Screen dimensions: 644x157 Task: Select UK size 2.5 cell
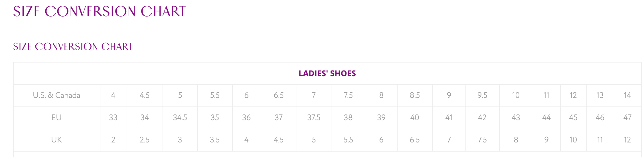(145, 140)
